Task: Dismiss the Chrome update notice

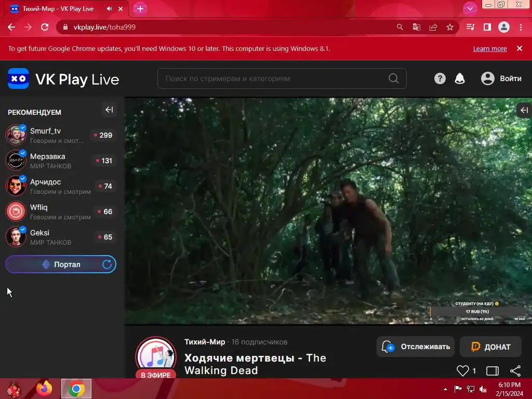Action: [x=519, y=48]
